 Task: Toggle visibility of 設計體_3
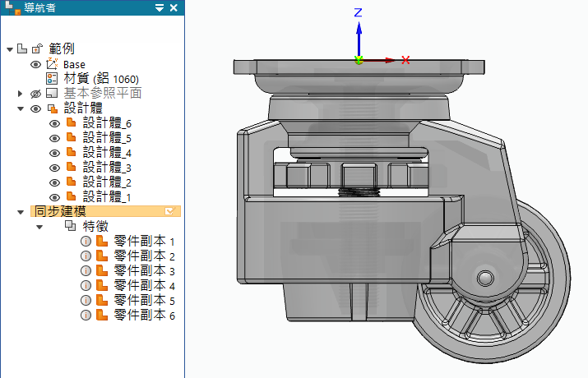(54, 168)
